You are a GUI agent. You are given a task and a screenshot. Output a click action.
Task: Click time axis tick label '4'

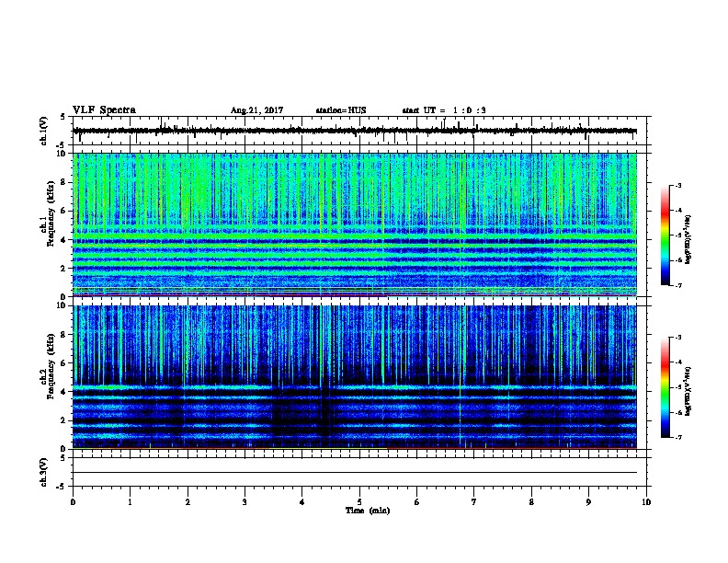[302, 502]
